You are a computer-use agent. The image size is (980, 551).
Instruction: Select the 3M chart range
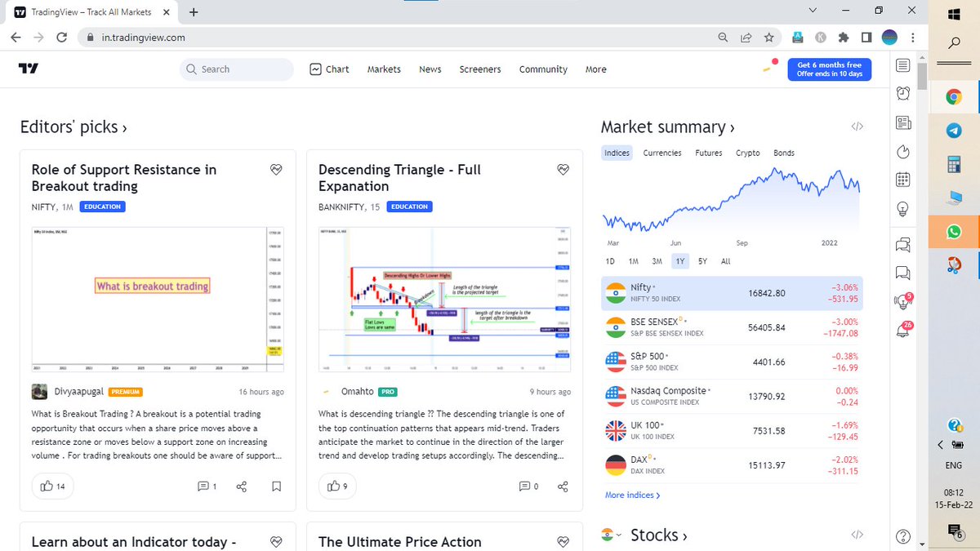point(657,261)
